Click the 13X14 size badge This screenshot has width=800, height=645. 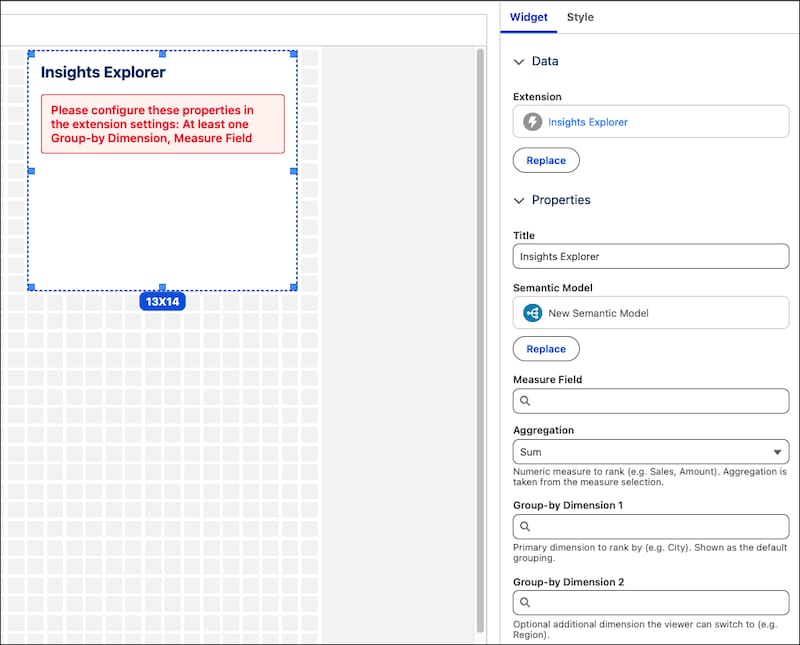click(162, 302)
